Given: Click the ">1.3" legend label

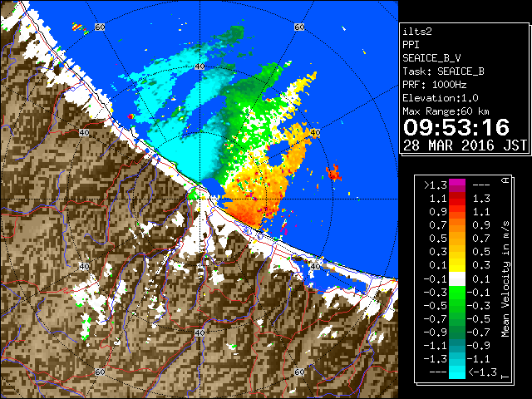Looking at the screenshot, I should pos(436,185).
